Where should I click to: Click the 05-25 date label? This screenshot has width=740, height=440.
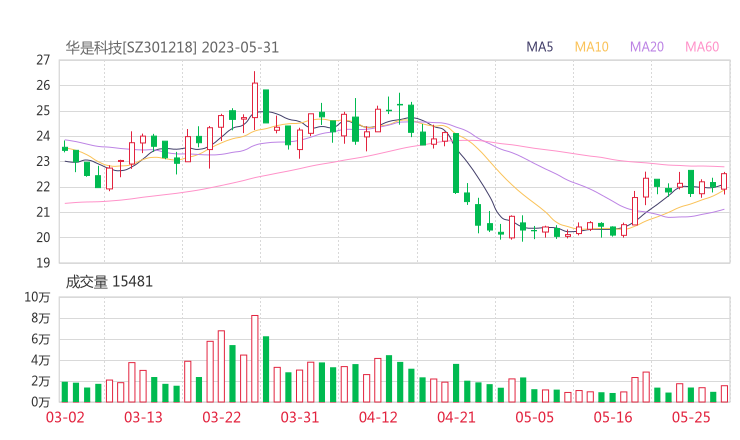[x=691, y=417]
